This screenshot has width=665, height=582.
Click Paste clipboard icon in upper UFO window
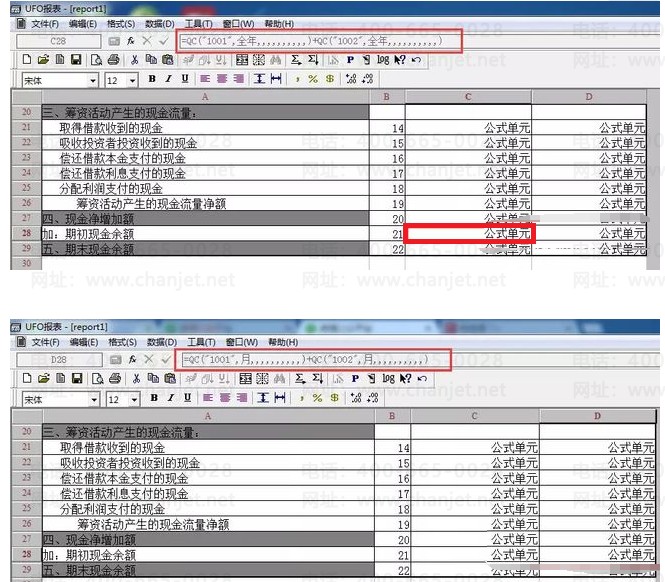tap(168, 60)
